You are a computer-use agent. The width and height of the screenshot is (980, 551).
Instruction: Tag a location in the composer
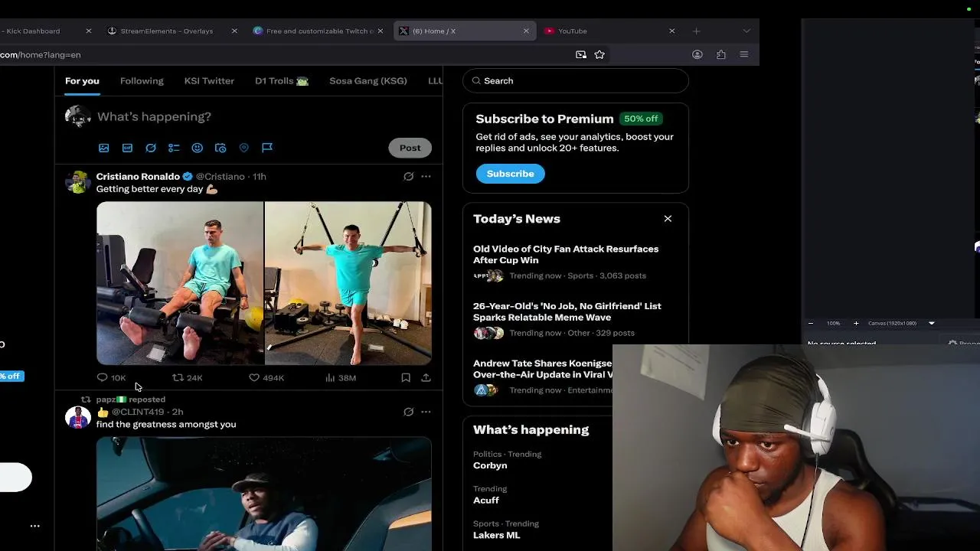coord(244,148)
